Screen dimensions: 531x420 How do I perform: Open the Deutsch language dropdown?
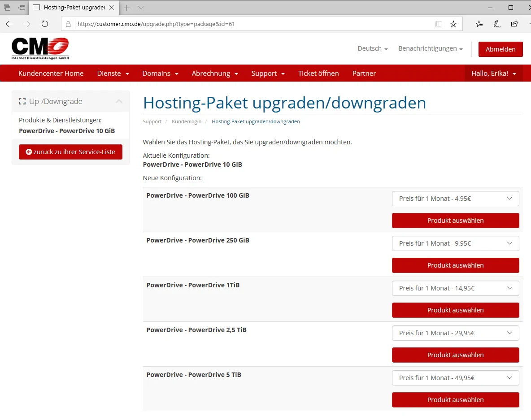(x=373, y=48)
